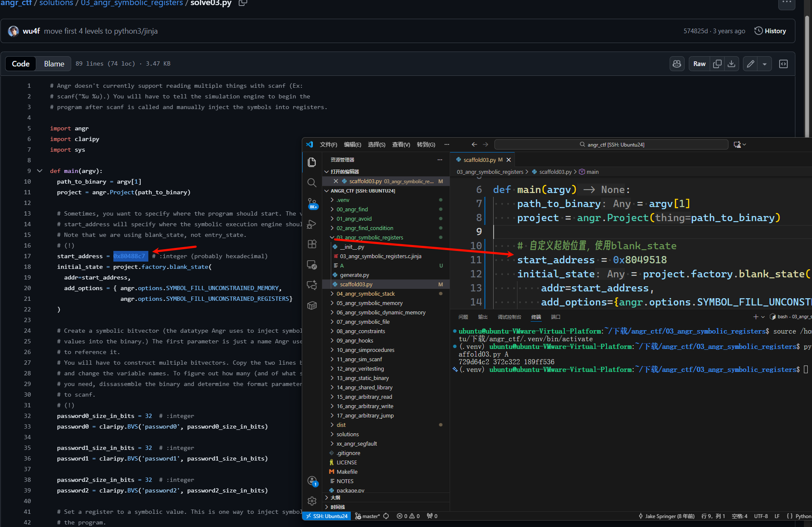Edit solve03.py with the pencil icon
Screen dimensions: 812x527
point(751,64)
